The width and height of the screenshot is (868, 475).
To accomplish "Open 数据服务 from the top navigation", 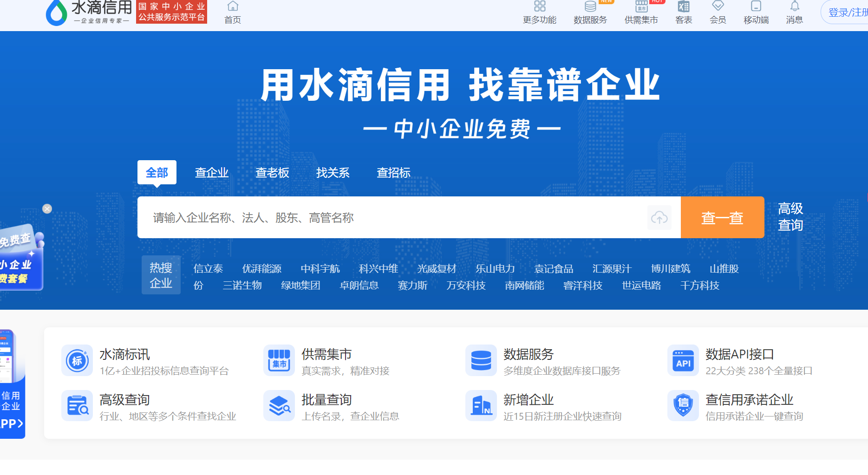I will point(590,12).
